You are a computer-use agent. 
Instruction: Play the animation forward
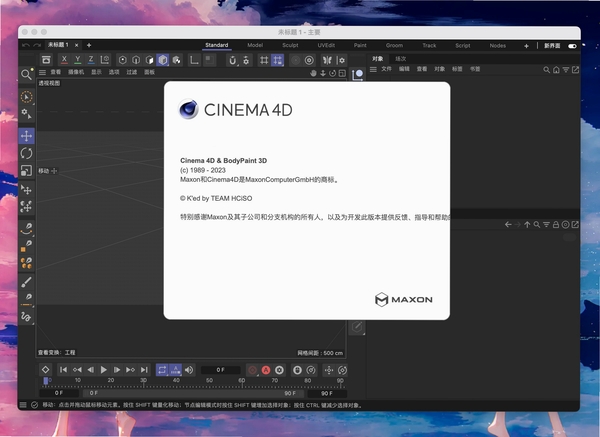103,370
